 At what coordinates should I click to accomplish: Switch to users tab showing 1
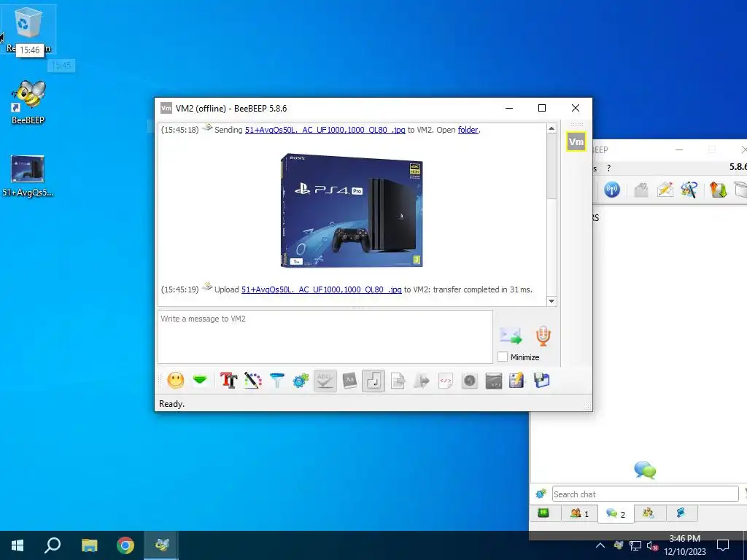580,513
